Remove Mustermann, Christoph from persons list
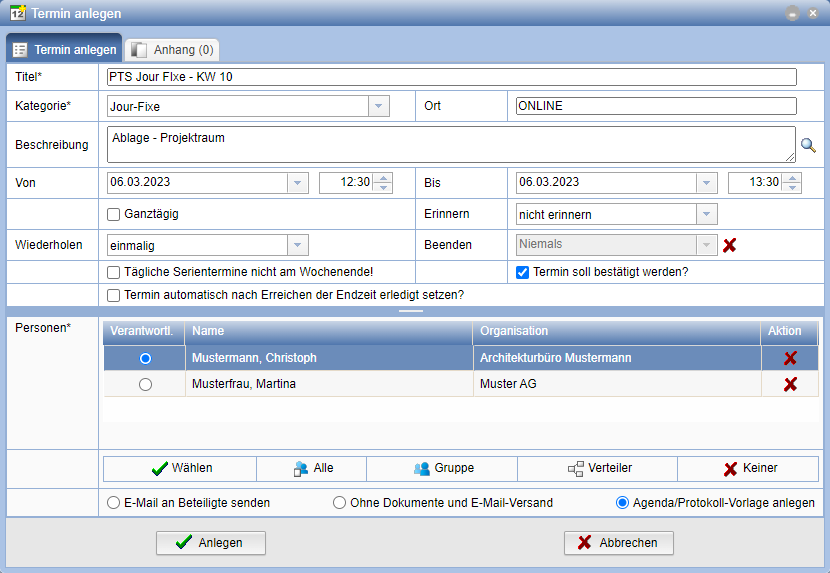Viewport: 830px width, 573px height. pyautogui.click(x=790, y=358)
